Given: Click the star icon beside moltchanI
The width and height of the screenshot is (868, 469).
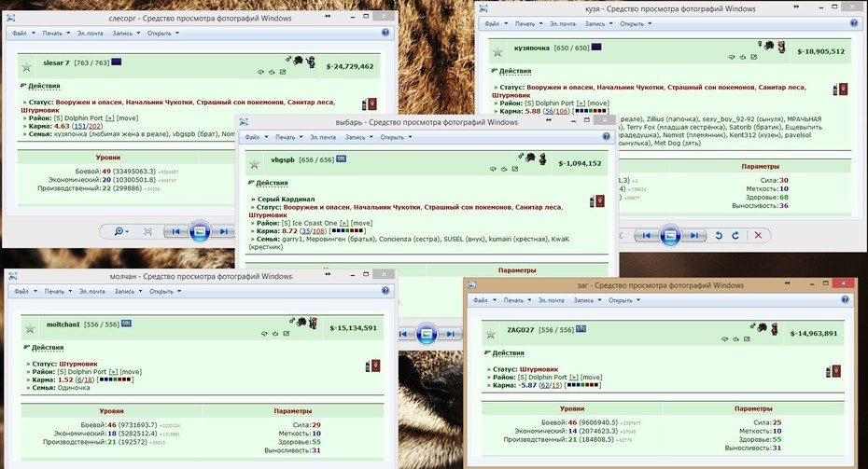Looking at the screenshot, I should pyautogui.click(x=30, y=328).
